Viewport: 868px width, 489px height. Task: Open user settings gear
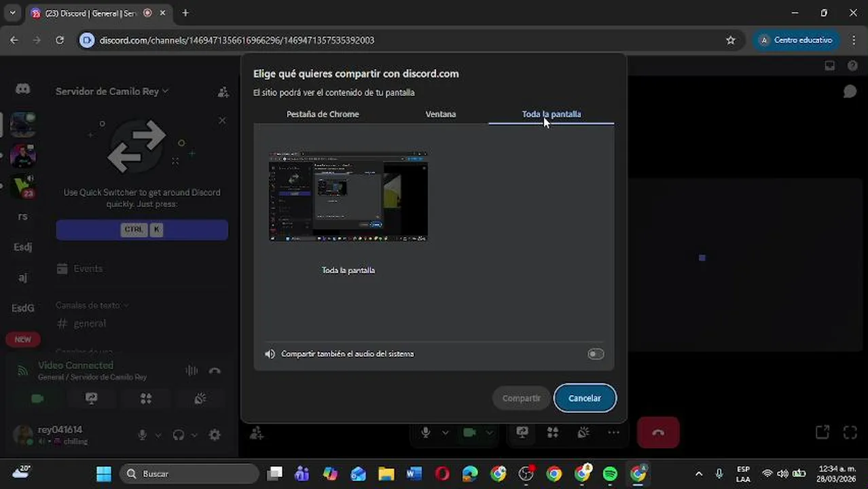coord(215,435)
